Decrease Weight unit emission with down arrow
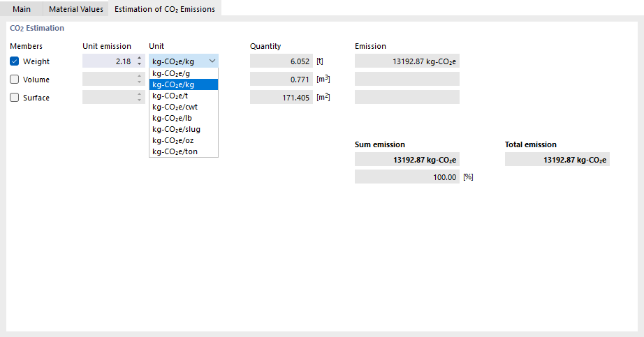The image size is (644, 337). pyautogui.click(x=140, y=64)
